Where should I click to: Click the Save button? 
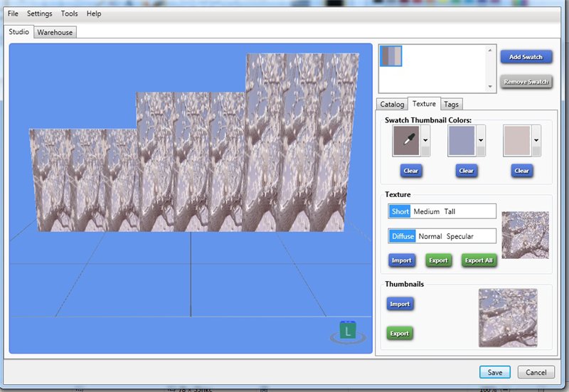495,372
